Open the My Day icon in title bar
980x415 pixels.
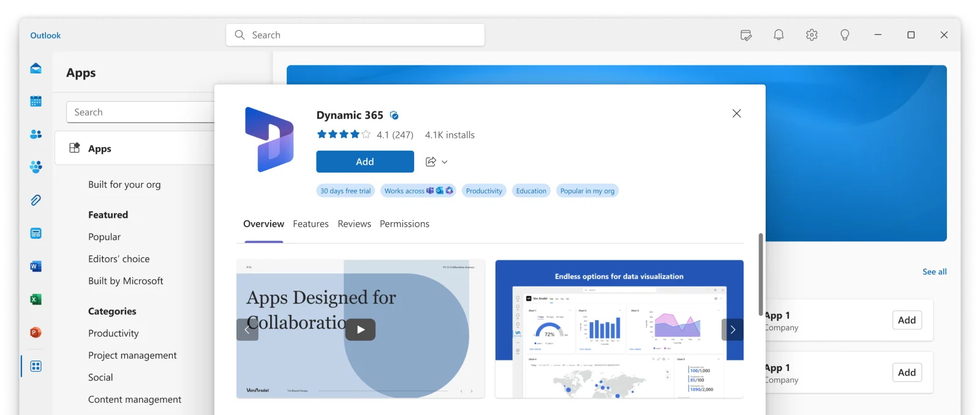click(x=745, y=35)
